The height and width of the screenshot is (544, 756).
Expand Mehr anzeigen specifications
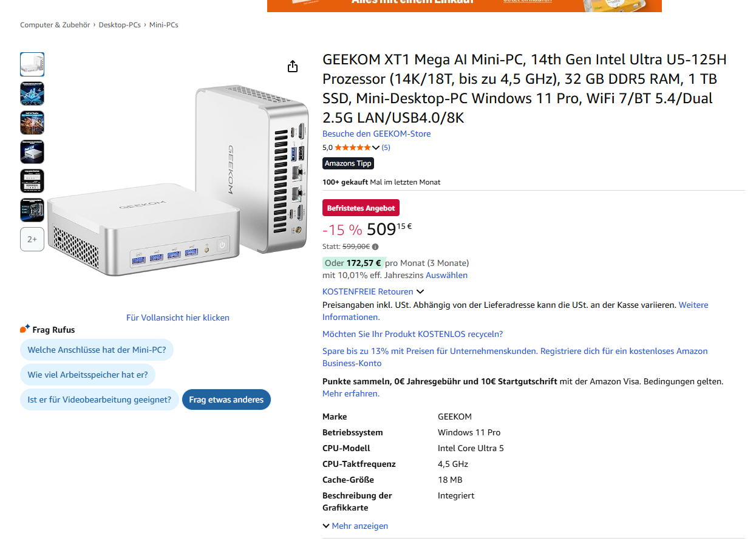(x=355, y=526)
